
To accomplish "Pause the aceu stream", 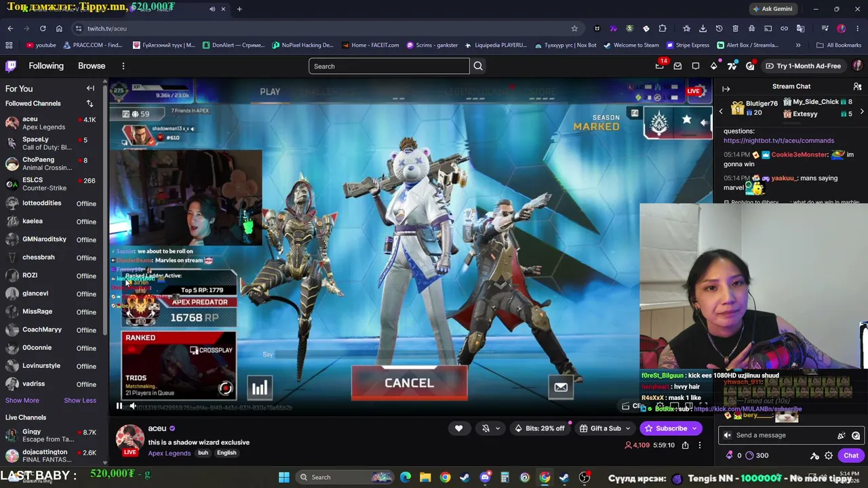I will click(x=119, y=406).
